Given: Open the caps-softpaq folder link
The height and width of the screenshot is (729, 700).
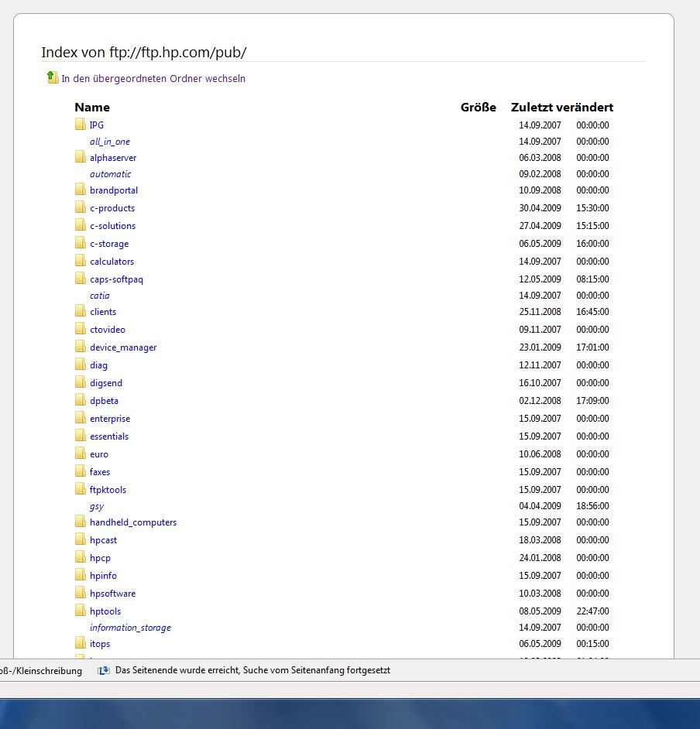Looking at the screenshot, I should [x=116, y=279].
